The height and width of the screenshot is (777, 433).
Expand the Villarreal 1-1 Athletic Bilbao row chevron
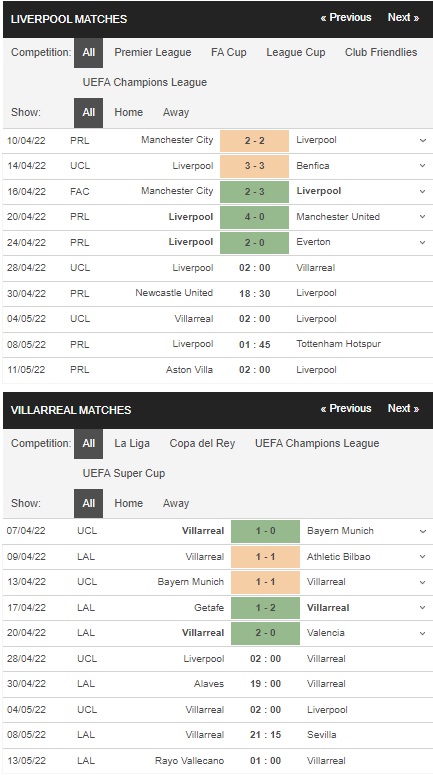423,557
